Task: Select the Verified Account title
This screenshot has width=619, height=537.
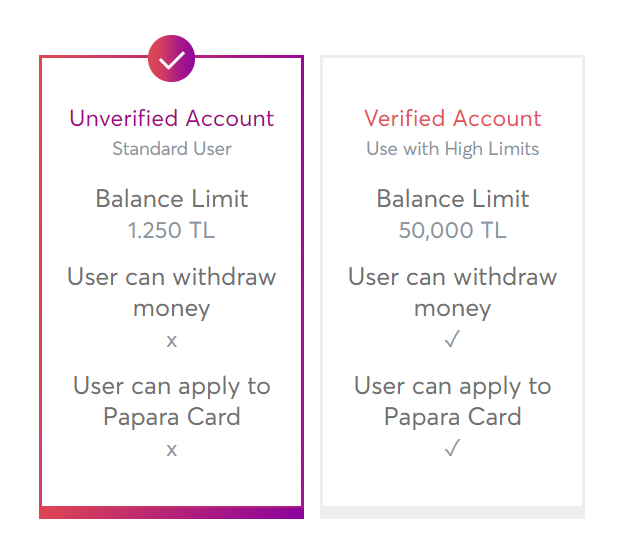Action: click(x=452, y=118)
